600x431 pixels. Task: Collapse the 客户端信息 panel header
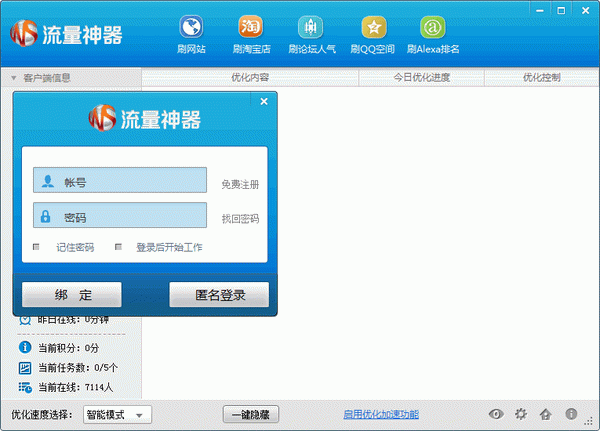point(14,77)
